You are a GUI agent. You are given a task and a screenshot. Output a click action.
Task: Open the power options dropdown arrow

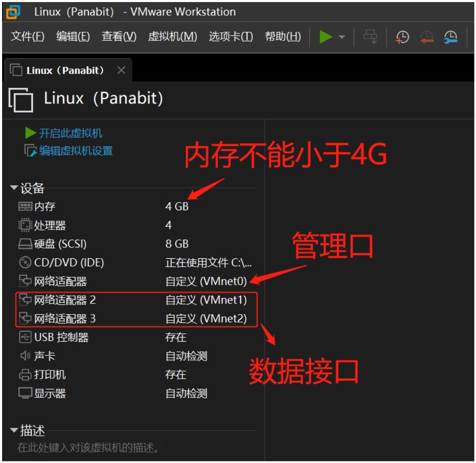pyautogui.click(x=342, y=37)
